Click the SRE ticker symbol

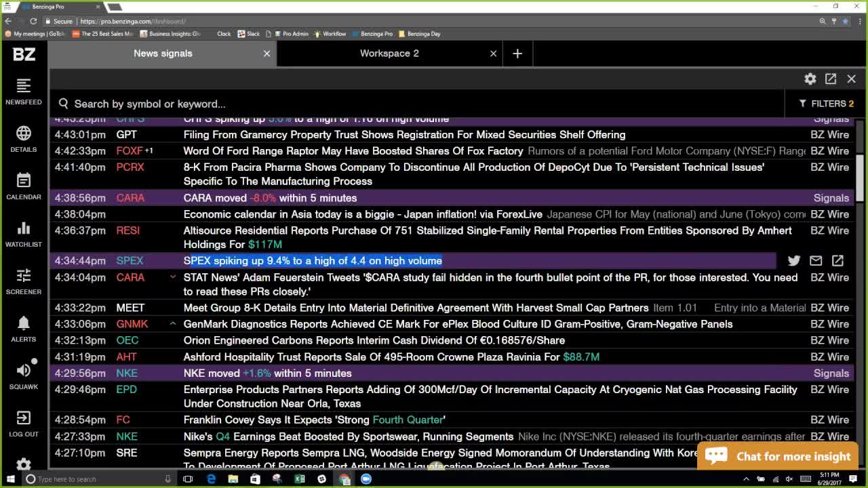127,453
